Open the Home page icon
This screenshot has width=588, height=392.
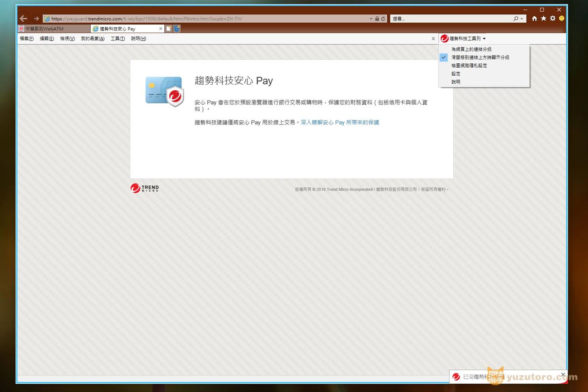pos(535,18)
